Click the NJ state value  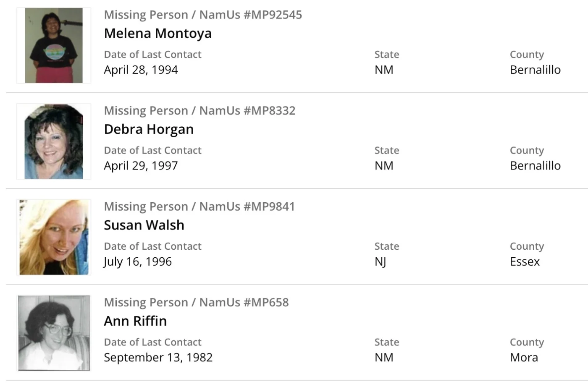(380, 261)
